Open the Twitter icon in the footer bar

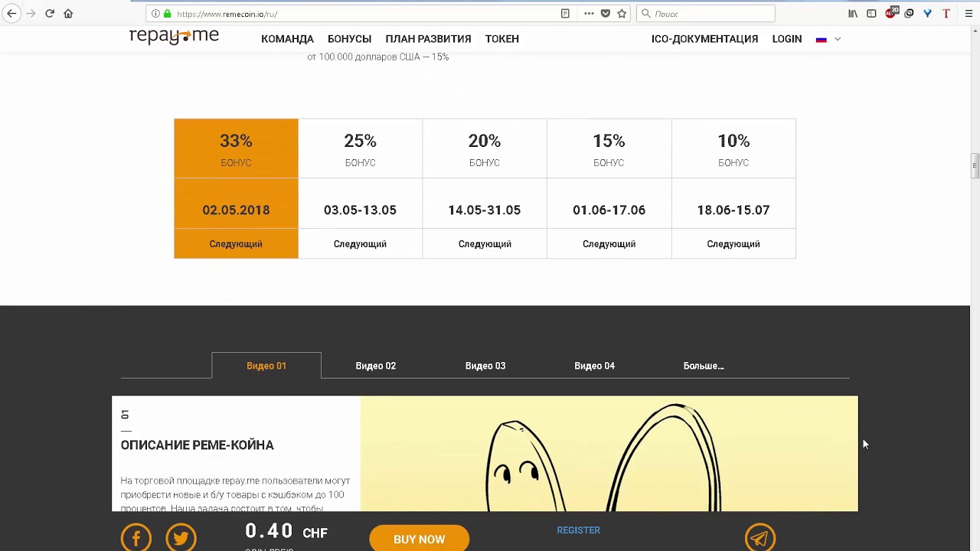tap(181, 539)
